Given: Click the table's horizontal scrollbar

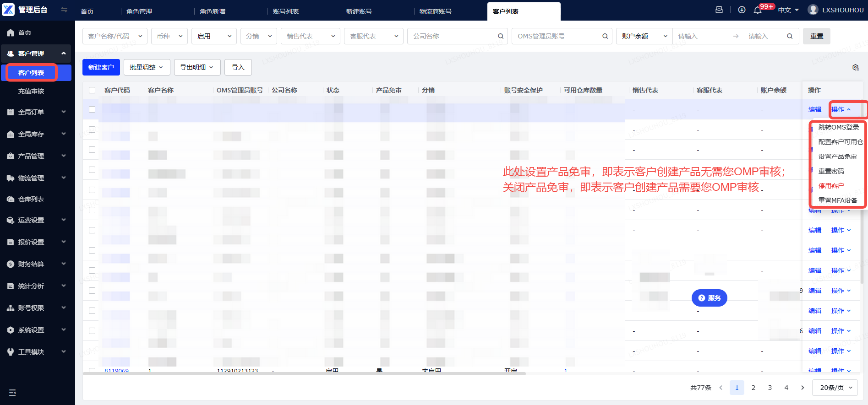Looking at the screenshot, I should click(x=304, y=373).
